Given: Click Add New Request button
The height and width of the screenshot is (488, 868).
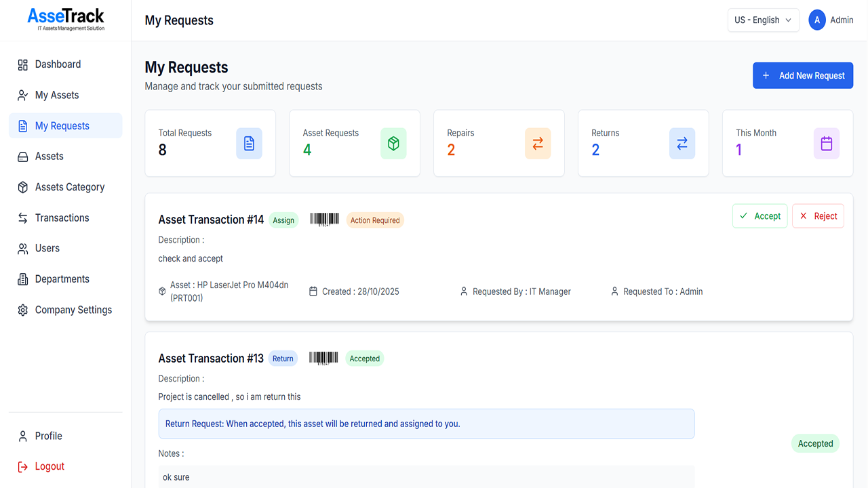Looking at the screenshot, I should click(x=803, y=76).
